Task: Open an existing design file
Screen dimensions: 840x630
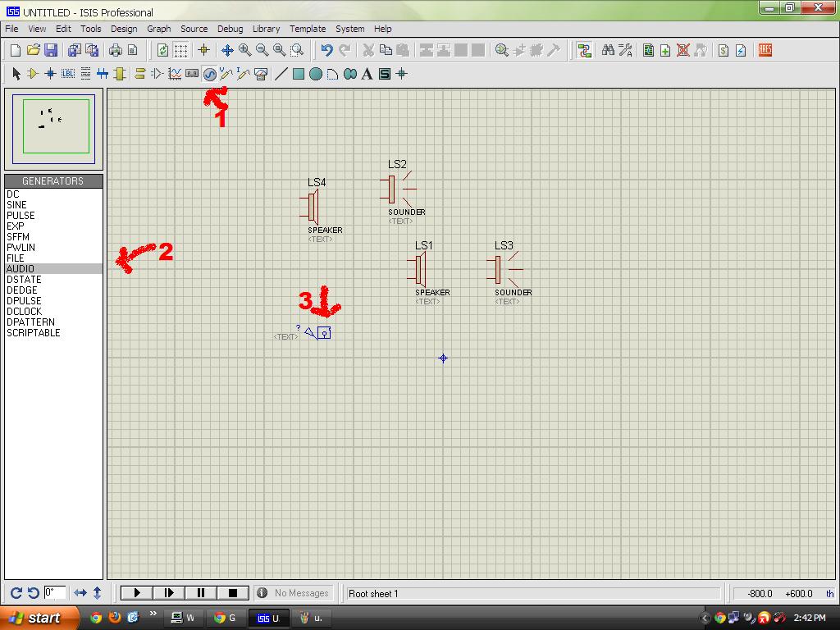Action: click(33, 50)
